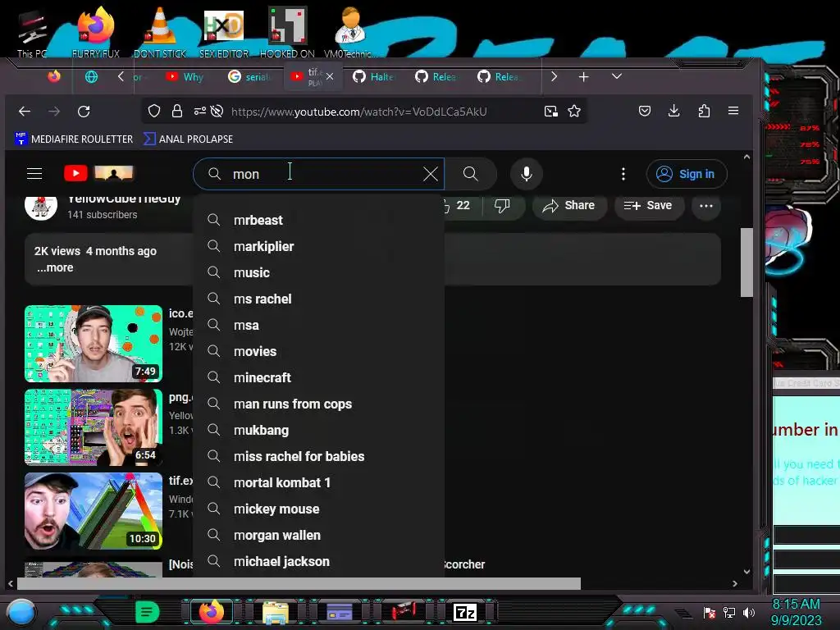The image size is (840, 630).
Task: Open the Firefox application menu
Action: click(x=733, y=111)
